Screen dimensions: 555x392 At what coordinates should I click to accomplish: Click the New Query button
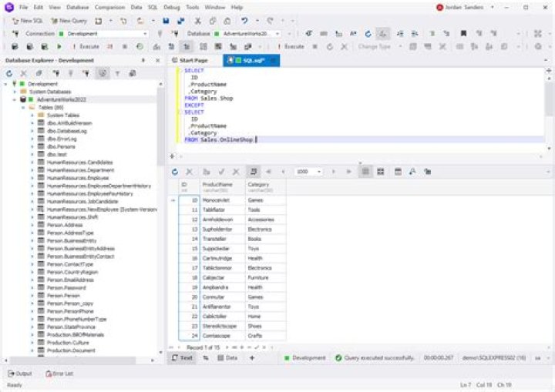coord(69,21)
